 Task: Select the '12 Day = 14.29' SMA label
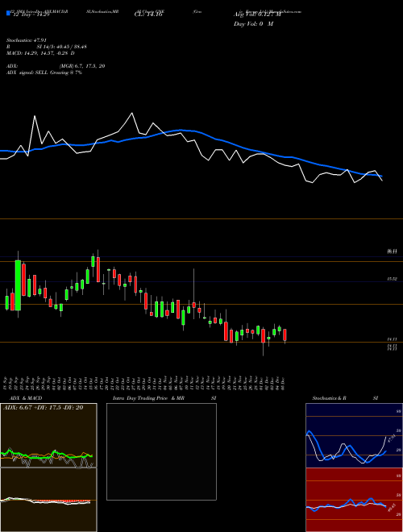coord(30,15)
